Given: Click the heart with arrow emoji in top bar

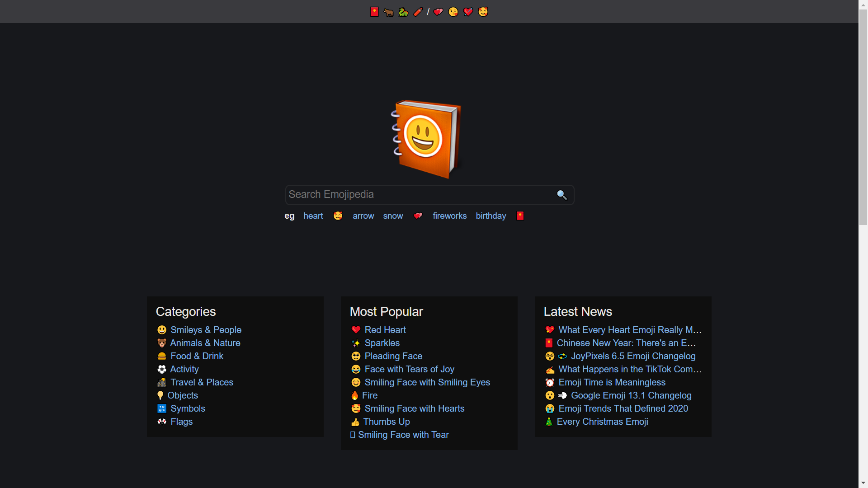Looking at the screenshot, I should point(468,12).
